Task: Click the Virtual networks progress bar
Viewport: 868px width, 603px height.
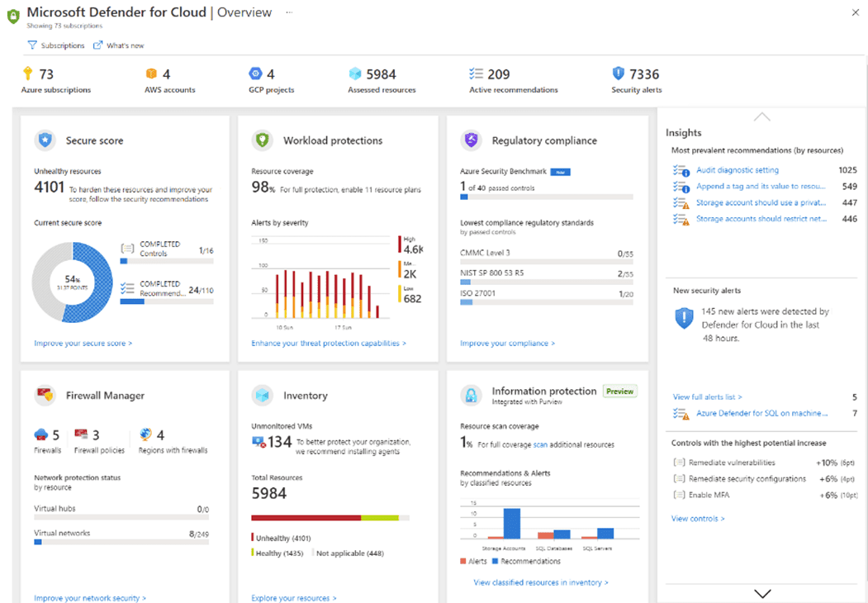Action: [121, 542]
